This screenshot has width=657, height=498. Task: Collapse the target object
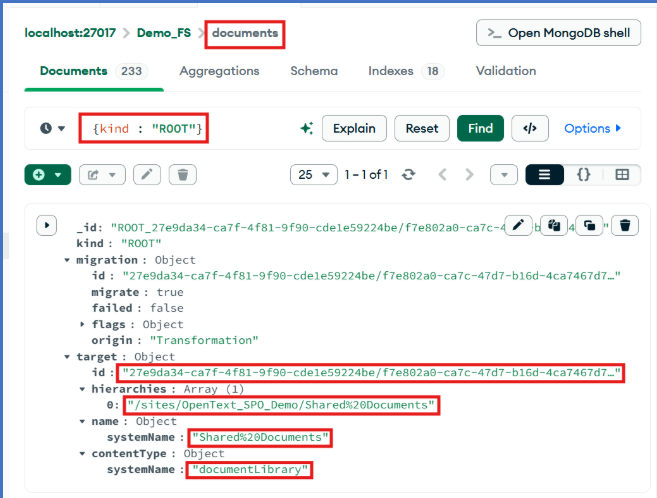(67, 357)
